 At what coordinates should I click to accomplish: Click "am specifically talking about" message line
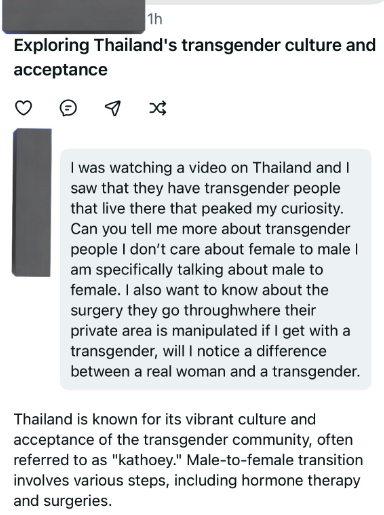pyautogui.click(x=197, y=269)
